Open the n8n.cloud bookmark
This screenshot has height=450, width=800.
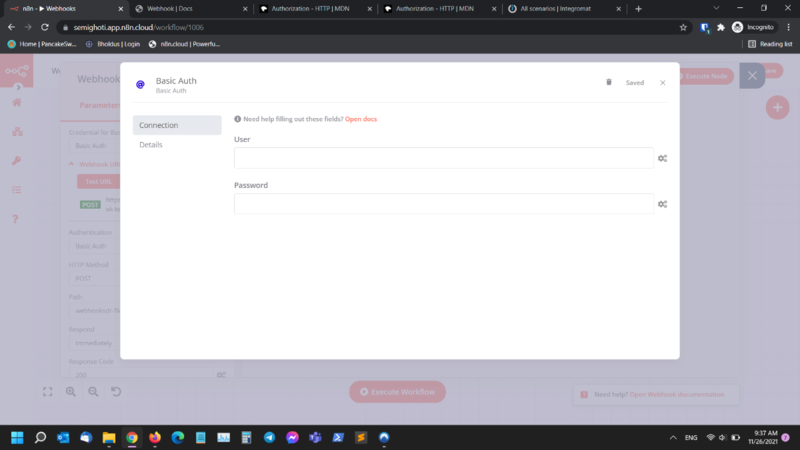(x=184, y=44)
